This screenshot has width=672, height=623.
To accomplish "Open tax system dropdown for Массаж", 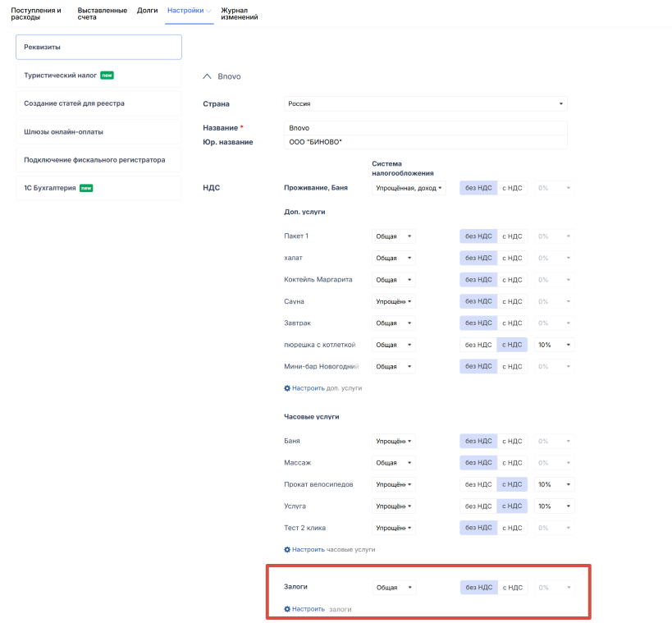I will click(394, 463).
